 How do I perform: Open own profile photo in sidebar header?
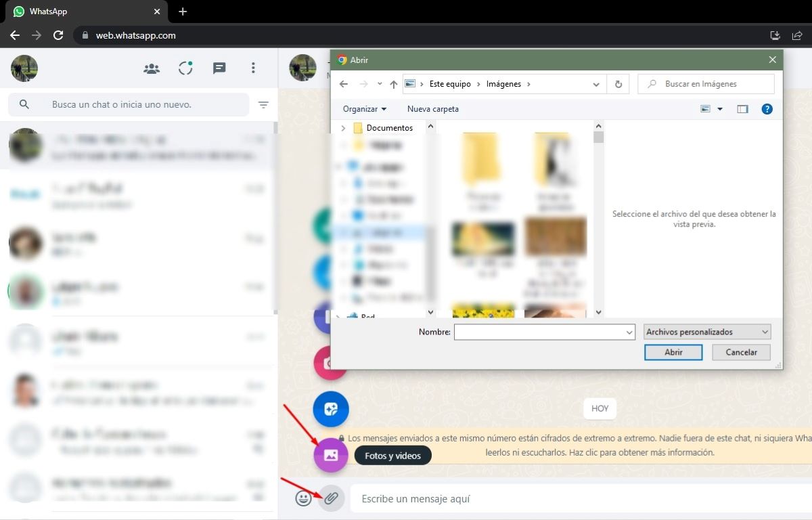(24, 68)
